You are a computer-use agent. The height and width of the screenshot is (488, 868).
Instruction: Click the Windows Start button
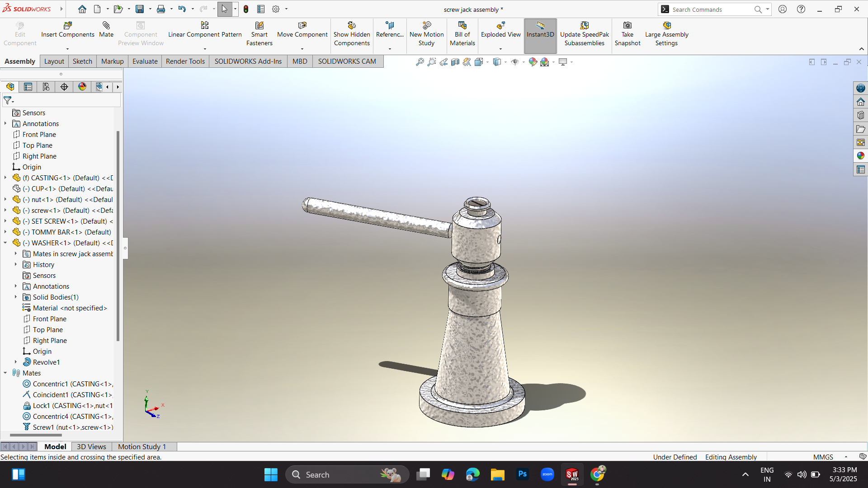pos(271,474)
